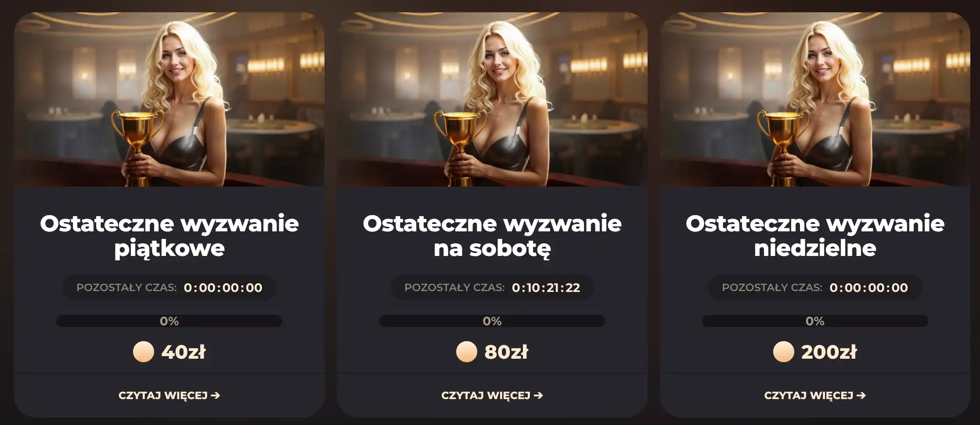980x425 pixels.
Task: Click the Friday challenge banner image
Action: (x=169, y=99)
